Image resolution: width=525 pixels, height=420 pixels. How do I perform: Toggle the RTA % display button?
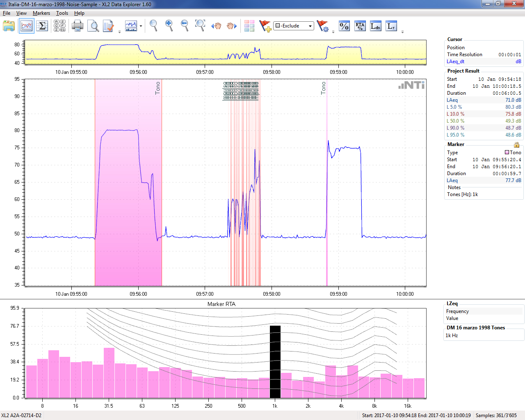(360, 26)
